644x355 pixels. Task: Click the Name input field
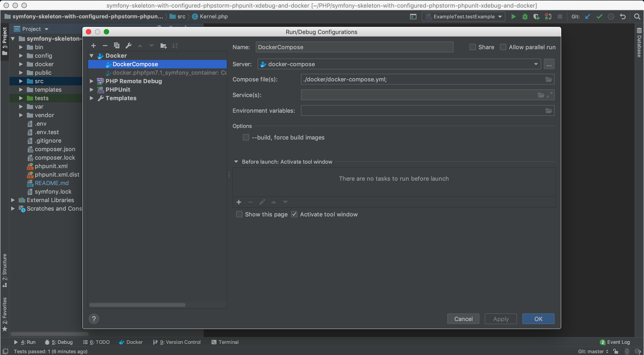354,47
